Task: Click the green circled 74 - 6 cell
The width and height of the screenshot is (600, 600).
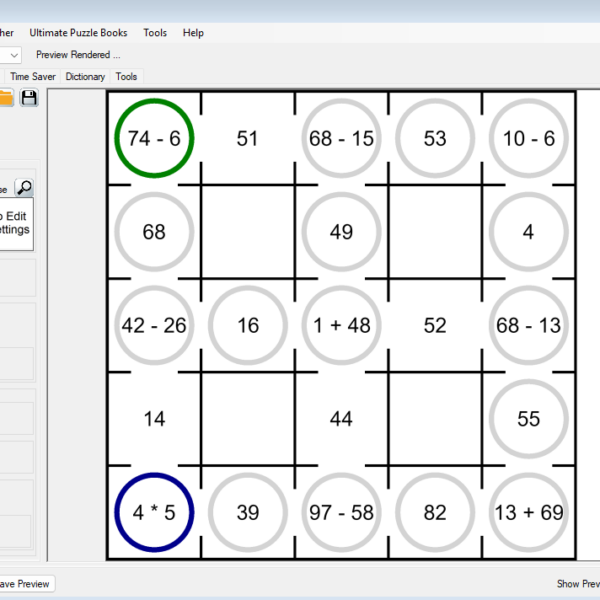Action: (154, 139)
